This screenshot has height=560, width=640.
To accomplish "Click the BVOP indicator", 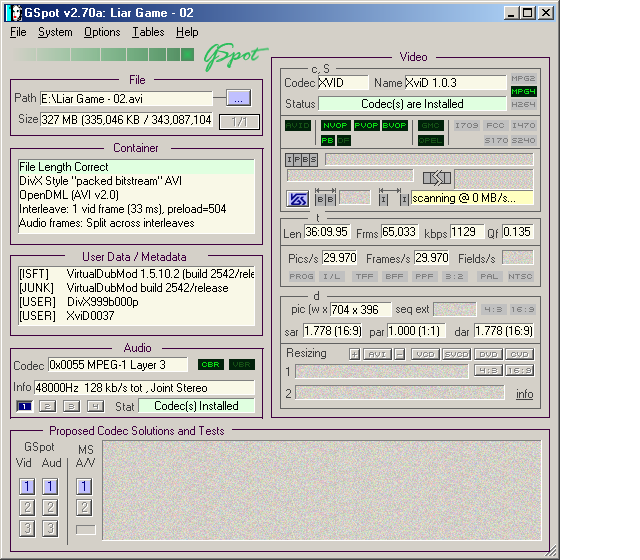I will (x=394, y=126).
